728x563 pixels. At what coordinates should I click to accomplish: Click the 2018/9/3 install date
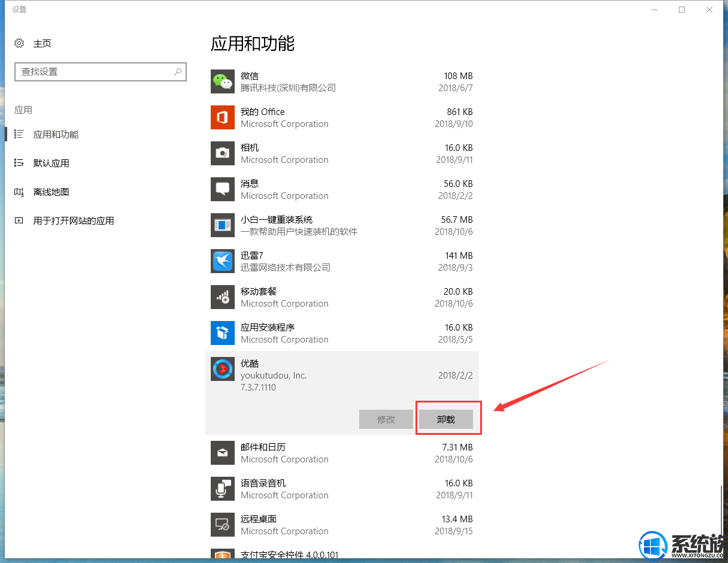coord(456,267)
